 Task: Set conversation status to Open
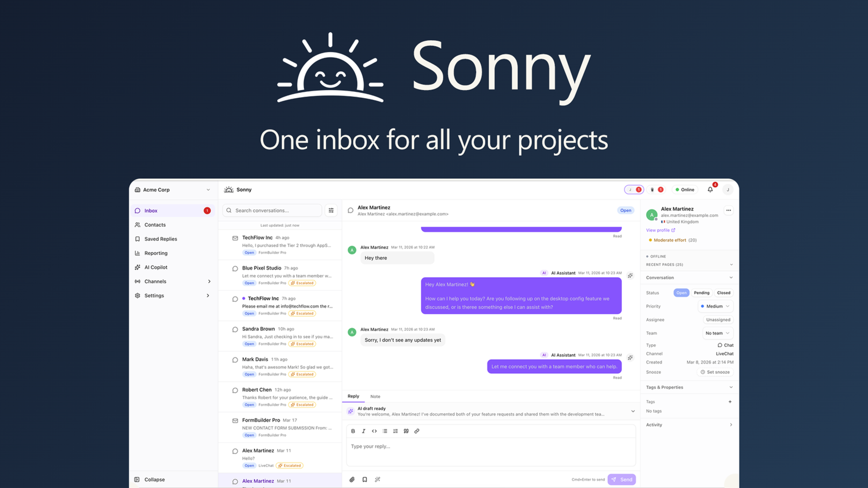(681, 293)
